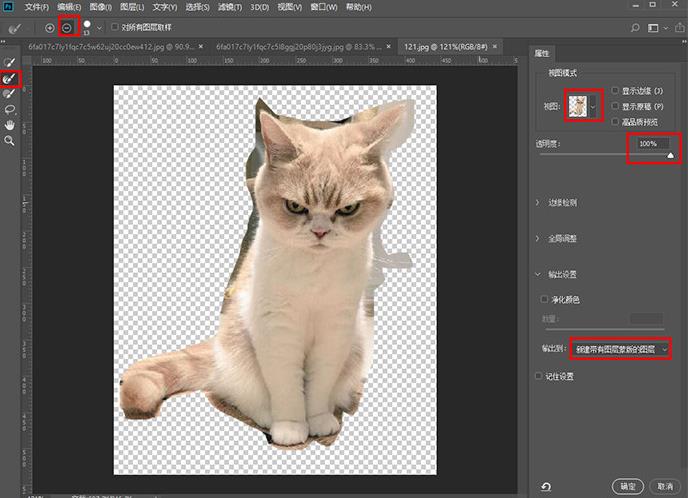This screenshot has height=498, width=689.
Task: Click the workspace layout icon
Action: (x=653, y=28)
